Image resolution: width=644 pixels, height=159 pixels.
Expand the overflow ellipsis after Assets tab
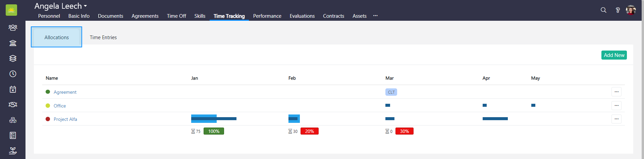(x=375, y=16)
